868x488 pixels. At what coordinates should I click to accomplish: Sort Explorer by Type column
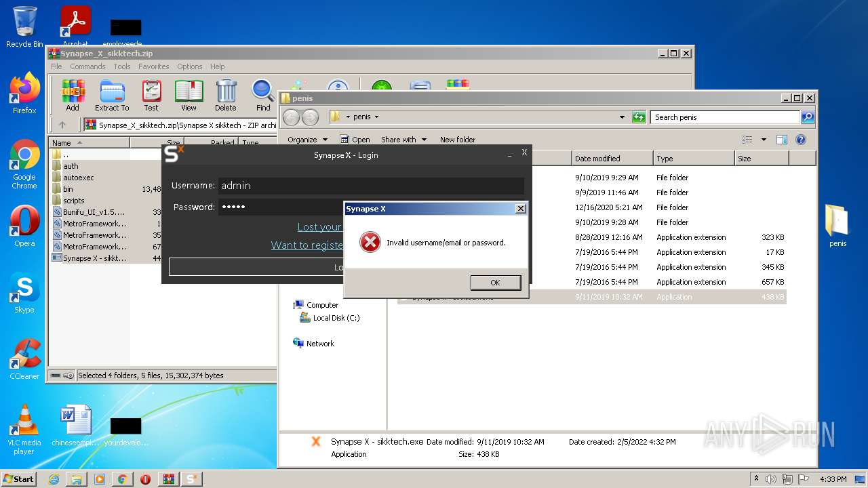(x=694, y=159)
